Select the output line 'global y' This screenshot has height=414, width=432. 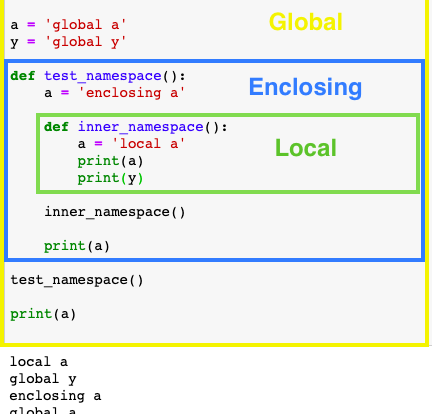click(x=43, y=379)
